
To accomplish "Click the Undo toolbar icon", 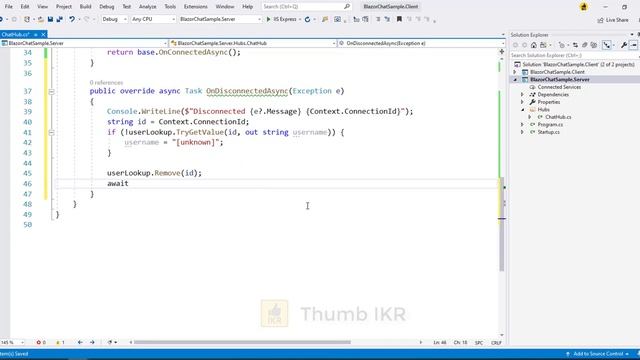I will tap(72, 19).
